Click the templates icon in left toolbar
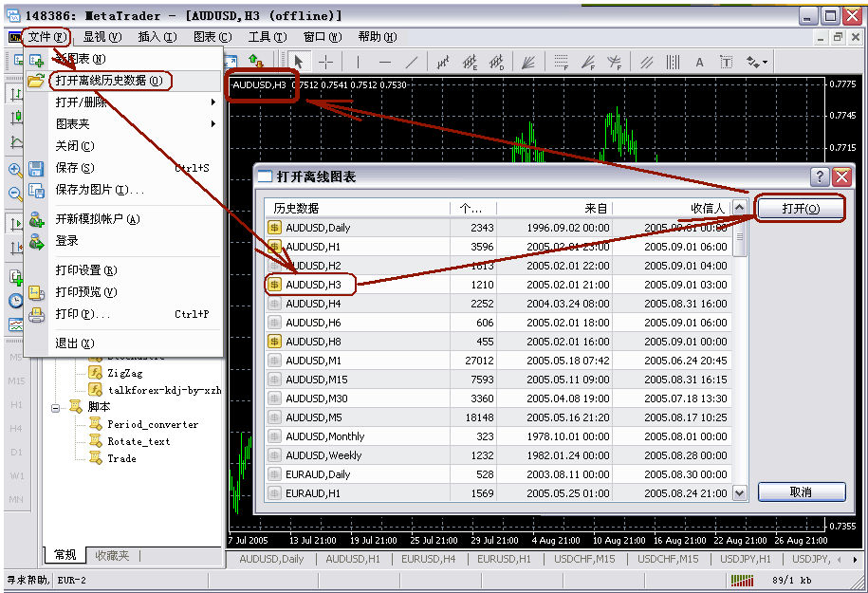 [x=15, y=324]
